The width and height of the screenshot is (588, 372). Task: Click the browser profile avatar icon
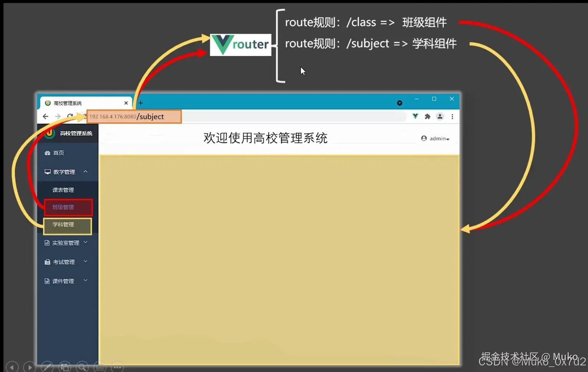(440, 116)
